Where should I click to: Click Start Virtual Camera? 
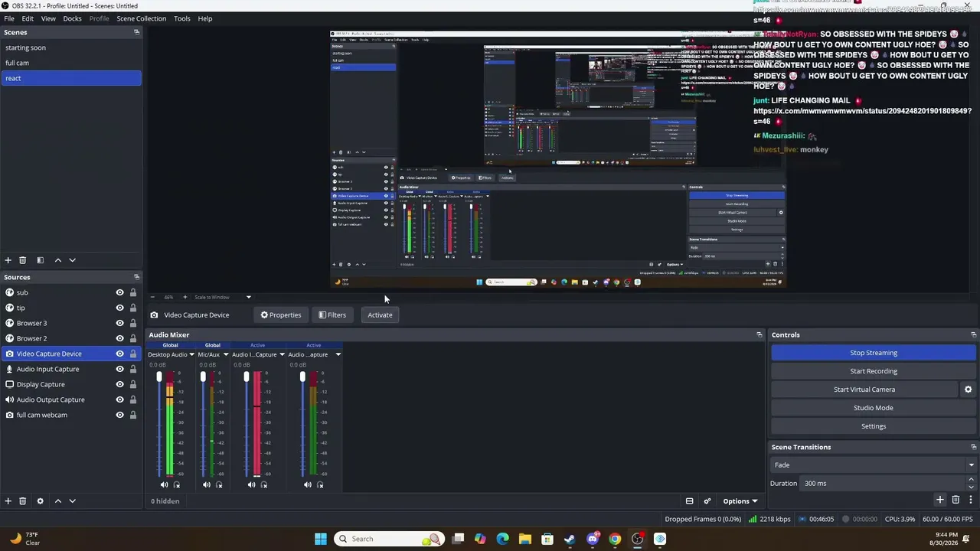864,390
